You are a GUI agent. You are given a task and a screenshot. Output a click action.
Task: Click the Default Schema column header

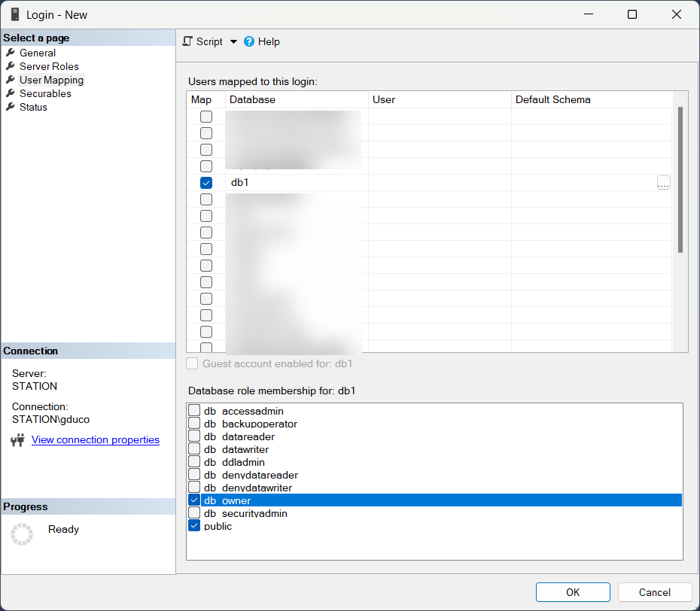[x=592, y=99]
